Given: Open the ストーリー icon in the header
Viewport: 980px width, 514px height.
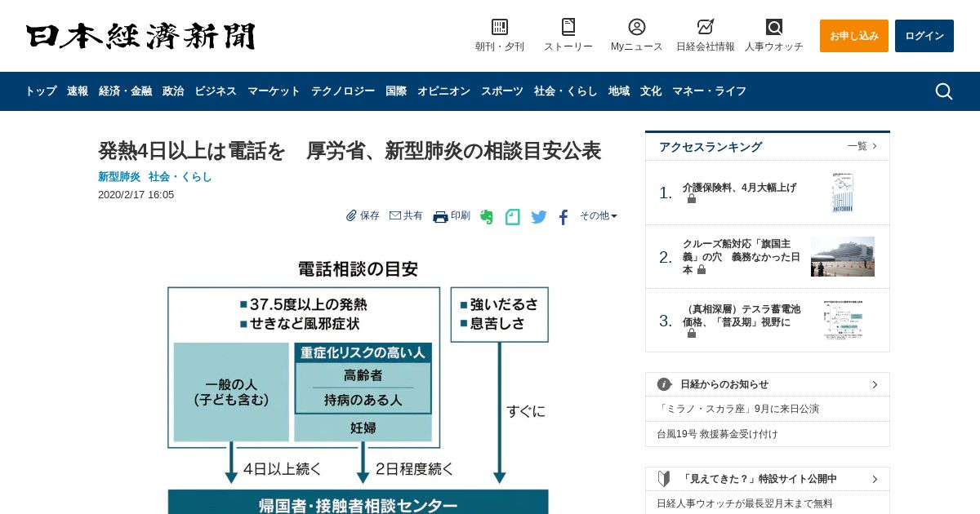Looking at the screenshot, I should (x=568, y=27).
